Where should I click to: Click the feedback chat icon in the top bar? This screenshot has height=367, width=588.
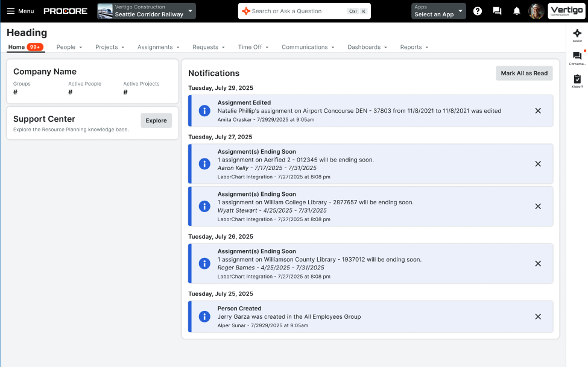click(x=496, y=10)
